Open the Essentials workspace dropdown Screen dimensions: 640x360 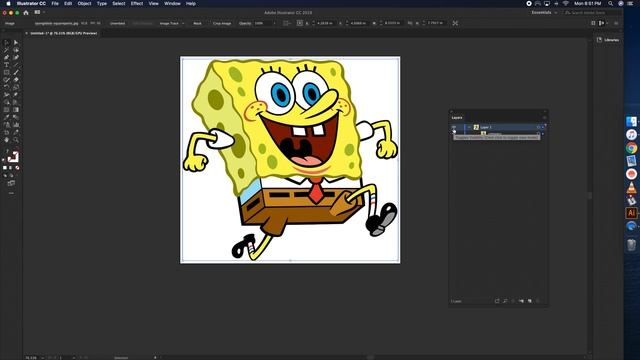[544, 13]
